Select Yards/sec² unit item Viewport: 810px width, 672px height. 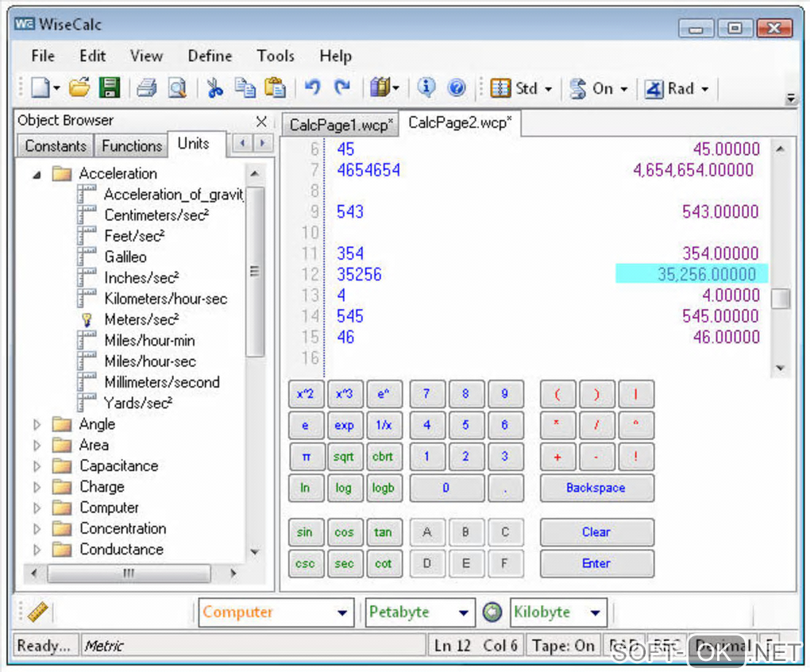coord(138,403)
